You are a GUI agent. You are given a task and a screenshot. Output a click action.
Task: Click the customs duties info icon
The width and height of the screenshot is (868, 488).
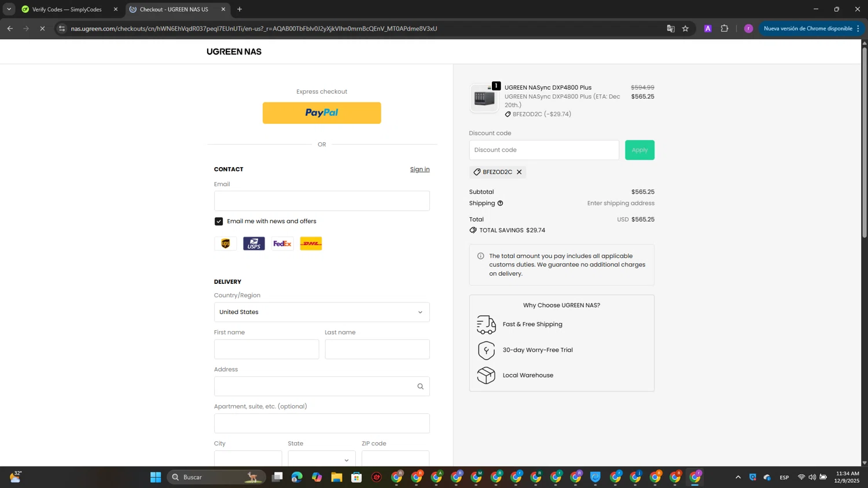tap(480, 256)
